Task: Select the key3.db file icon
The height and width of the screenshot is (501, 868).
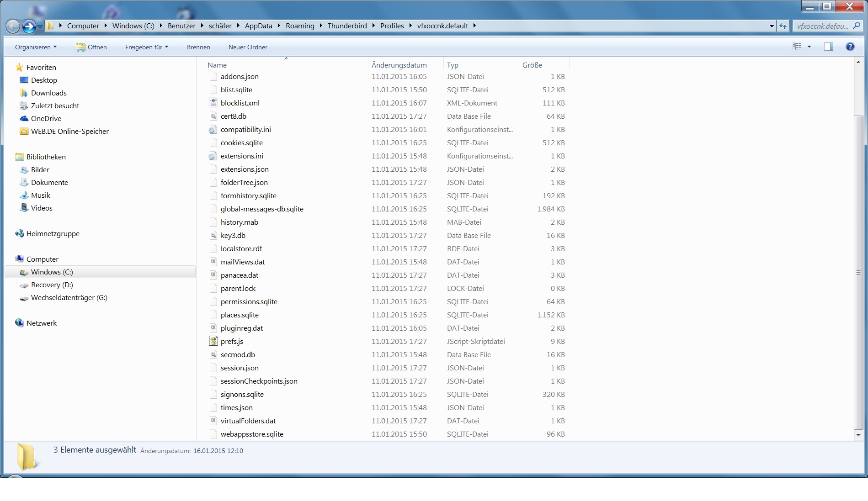Action: pyautogui.click(x=213, y=235)
